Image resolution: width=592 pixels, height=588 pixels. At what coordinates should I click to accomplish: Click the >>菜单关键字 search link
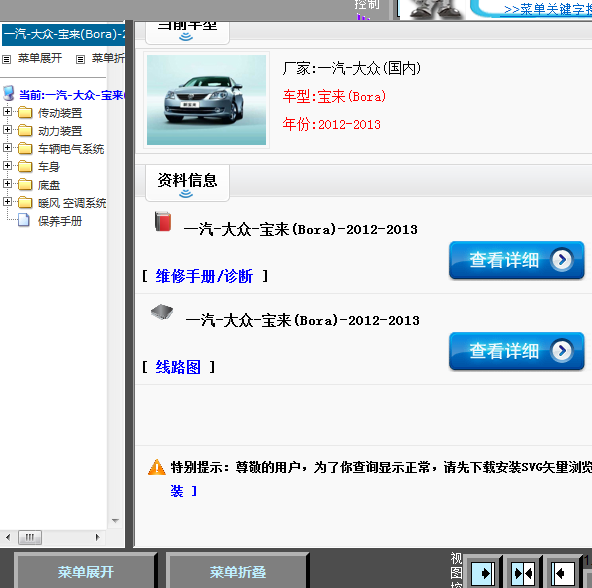click(x=548, y=10)
